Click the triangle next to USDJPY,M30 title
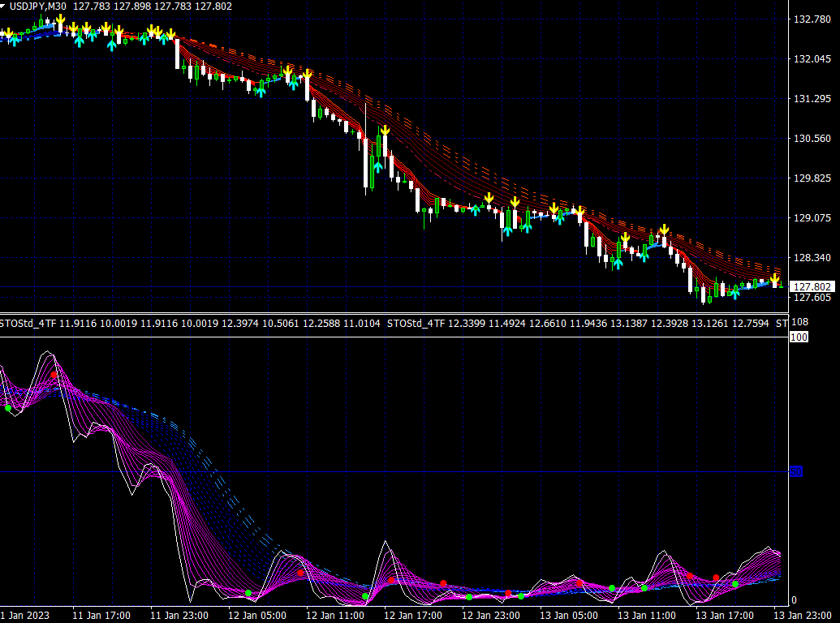 4,6
